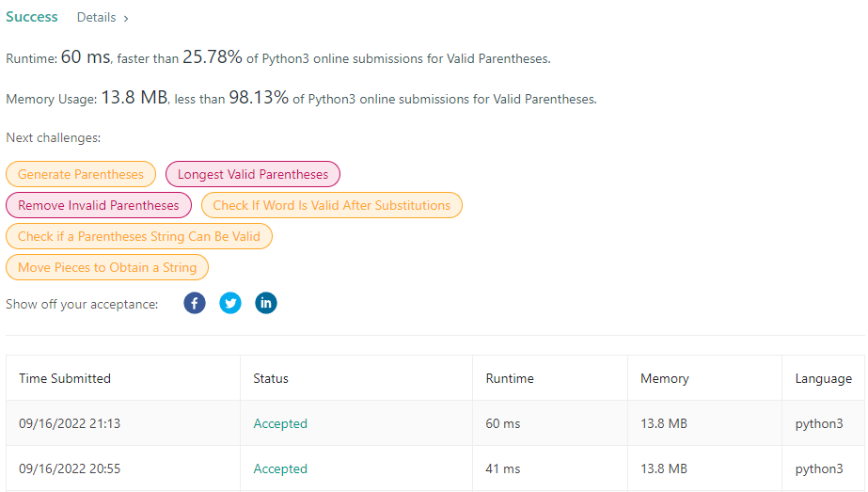Click the Success result heading

pos(32,17)
